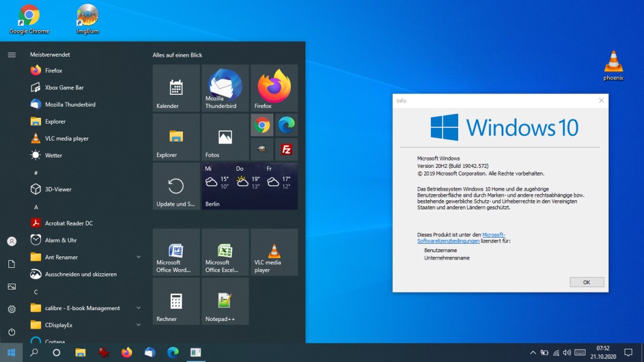Click the Kalender tile
The width and height of the screenshot is (644, 362).
[x=176, y=88]
